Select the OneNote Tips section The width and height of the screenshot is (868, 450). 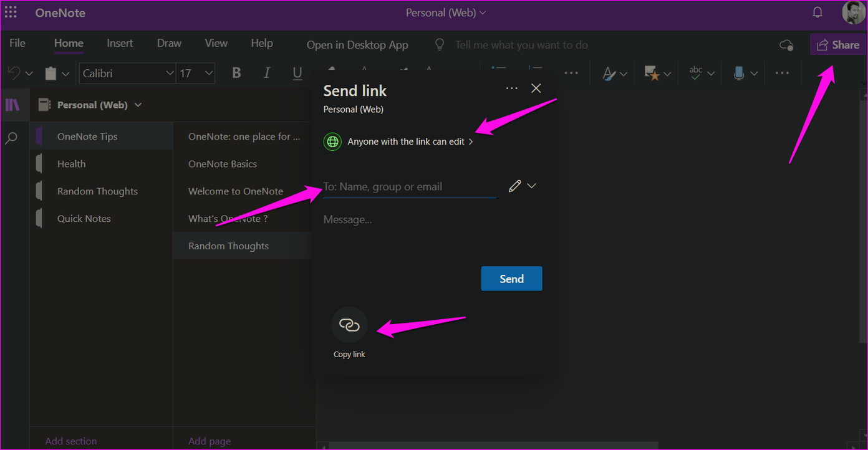click(x=102, y=136)
